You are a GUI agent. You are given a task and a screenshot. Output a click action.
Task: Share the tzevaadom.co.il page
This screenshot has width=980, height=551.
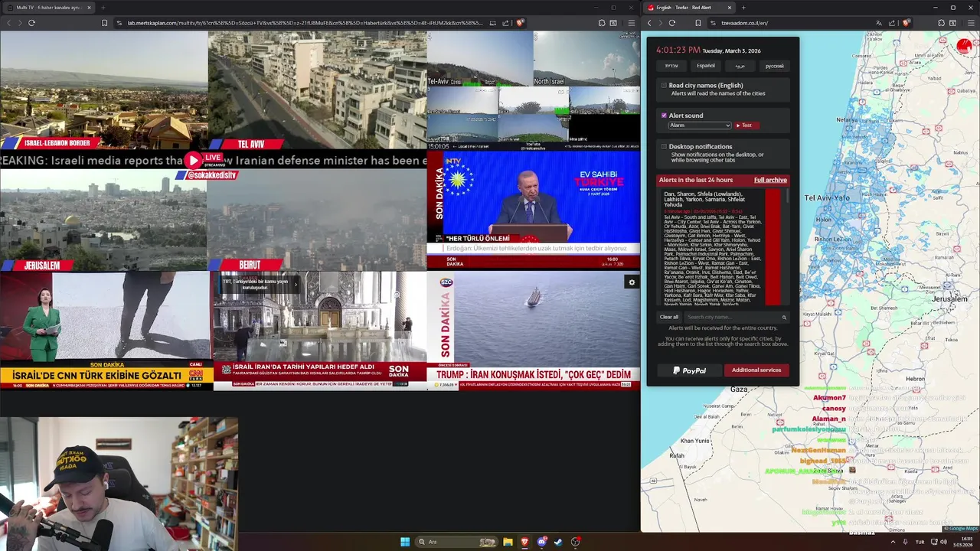[891, 23]
